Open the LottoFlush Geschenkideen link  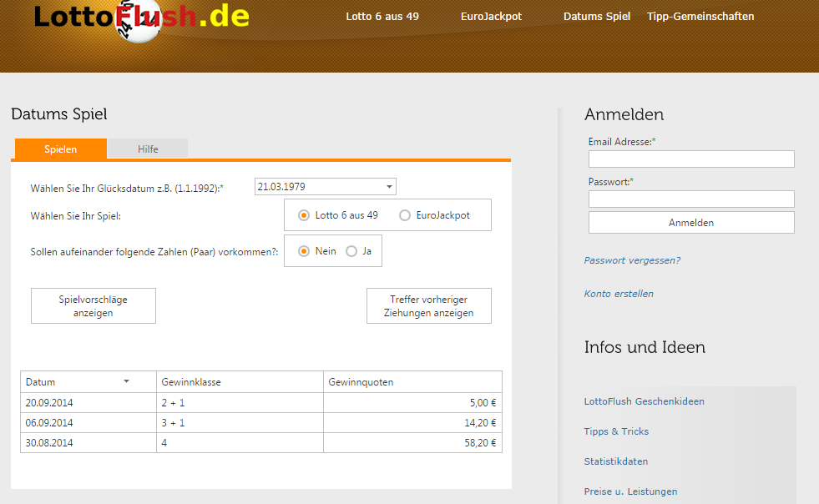coord(644,401)
